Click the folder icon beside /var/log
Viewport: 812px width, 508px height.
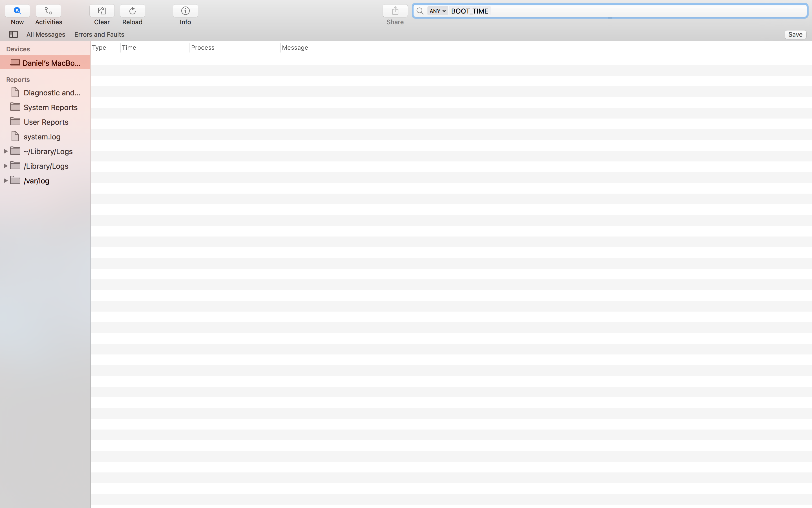[x=15, y=180]
